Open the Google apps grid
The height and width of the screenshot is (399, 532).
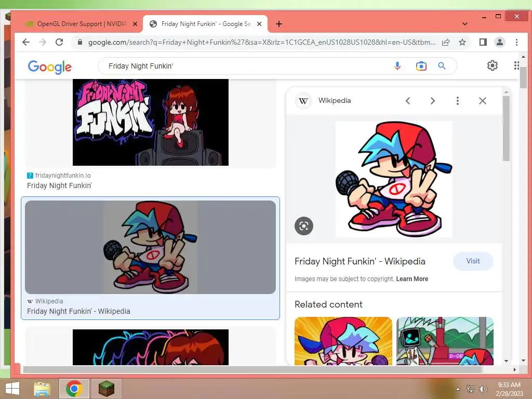pyautogui.click(x=516, y=65)
